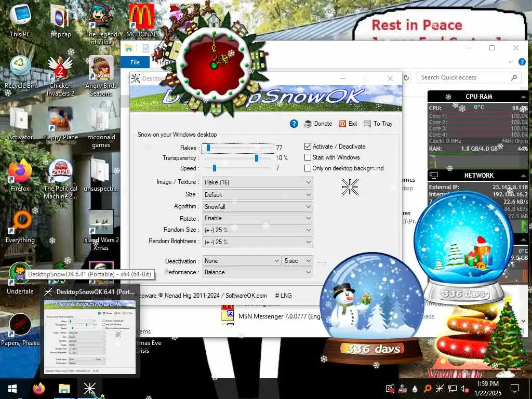
Task: Select The Political Machine 2020 icon
Action: [60, 179]
